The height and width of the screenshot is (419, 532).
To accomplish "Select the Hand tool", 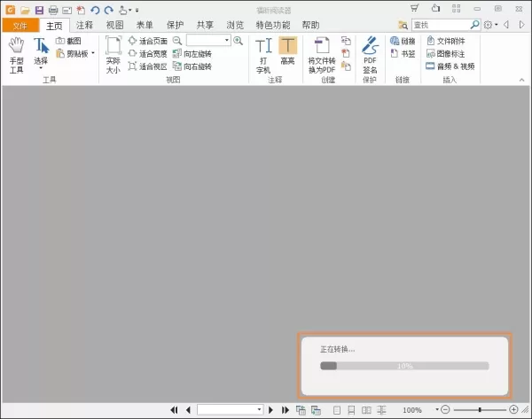I will tap(16, 55).
